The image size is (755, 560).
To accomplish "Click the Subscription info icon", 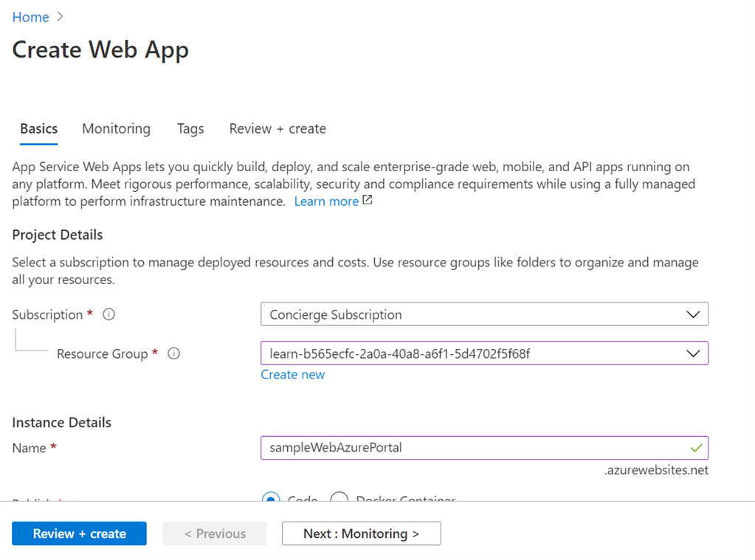I will click(x=108, y=314).
